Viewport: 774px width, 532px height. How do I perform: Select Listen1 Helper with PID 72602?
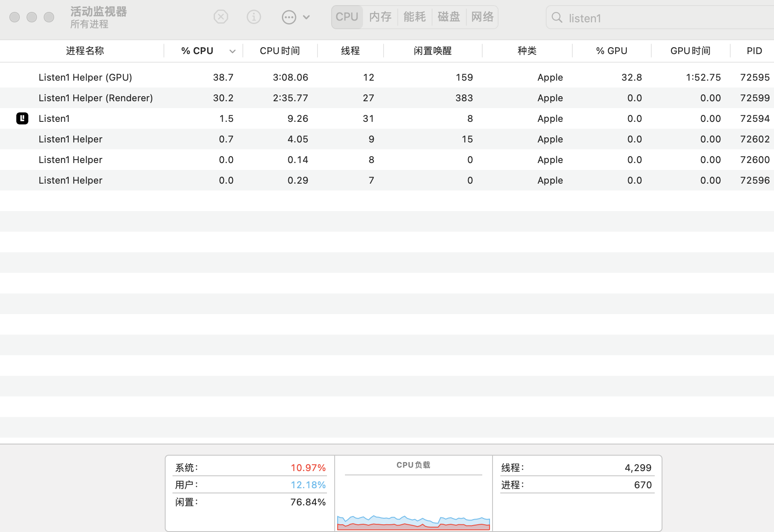[387, 139]
